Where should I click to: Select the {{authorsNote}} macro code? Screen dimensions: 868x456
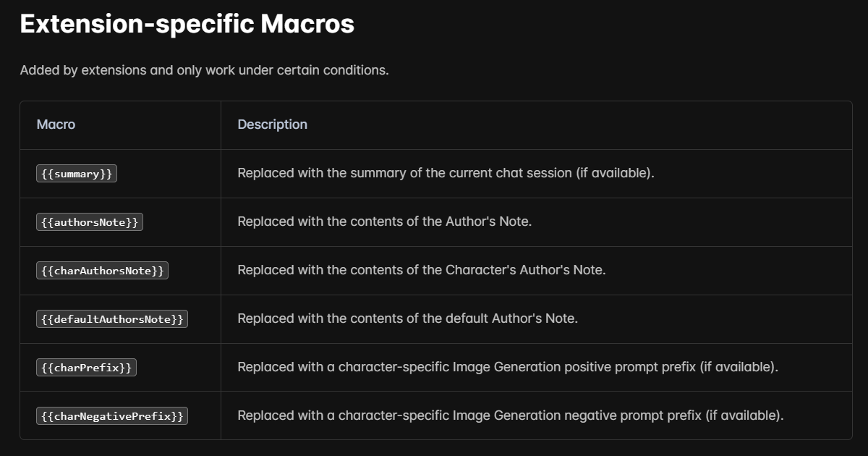point(90,222)
